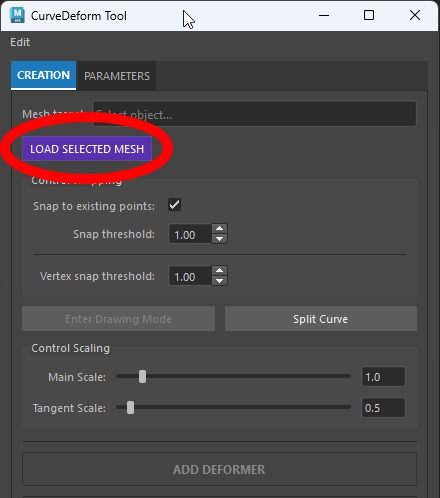The width and height of the screenshot is (440, 498).
Task: Click the ADD DEFORMER button
Action: (219, 469)
